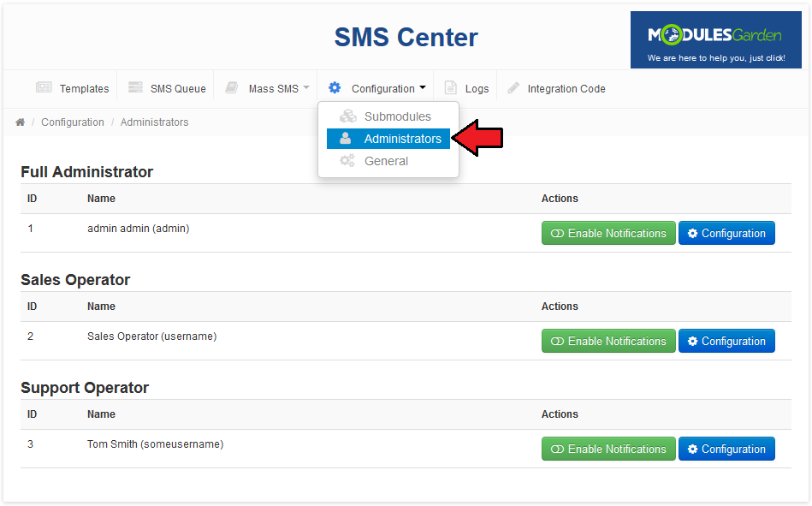
Task: Click 'Tom Smith (someusername)' name cell
Action: (156, 444)
